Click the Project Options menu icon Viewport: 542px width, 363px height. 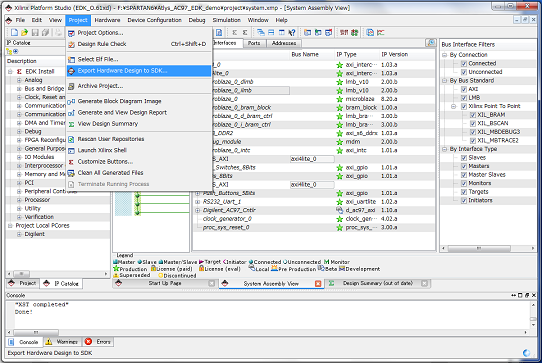coord(71,33)
